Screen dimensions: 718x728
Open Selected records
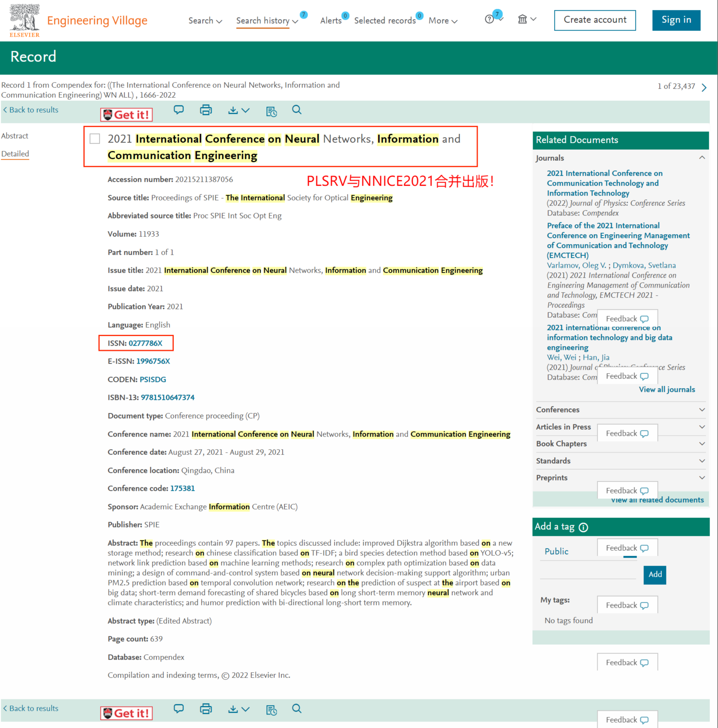(385, 21)
